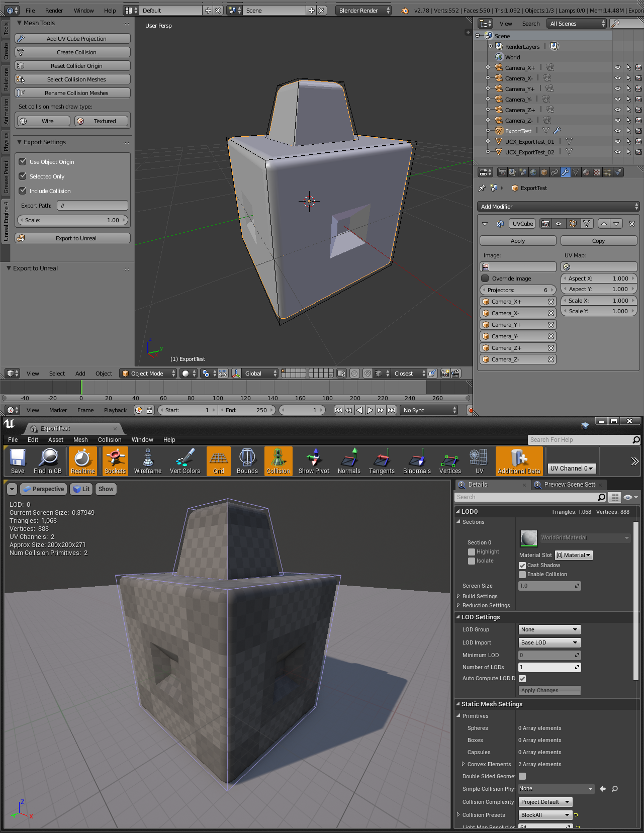This screenshot has width=644, height=833.
Task: Enable Wireframe view in Unreal toolbar
Action: coord(148,461)
